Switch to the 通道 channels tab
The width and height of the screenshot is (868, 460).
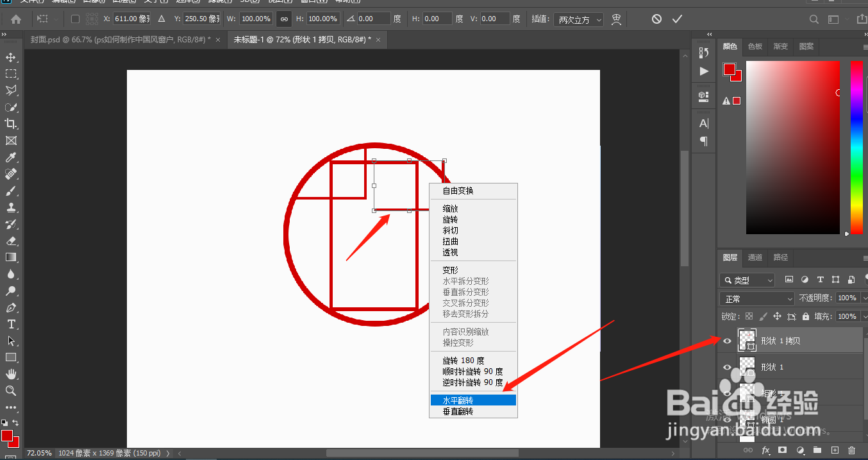[755, 257]
